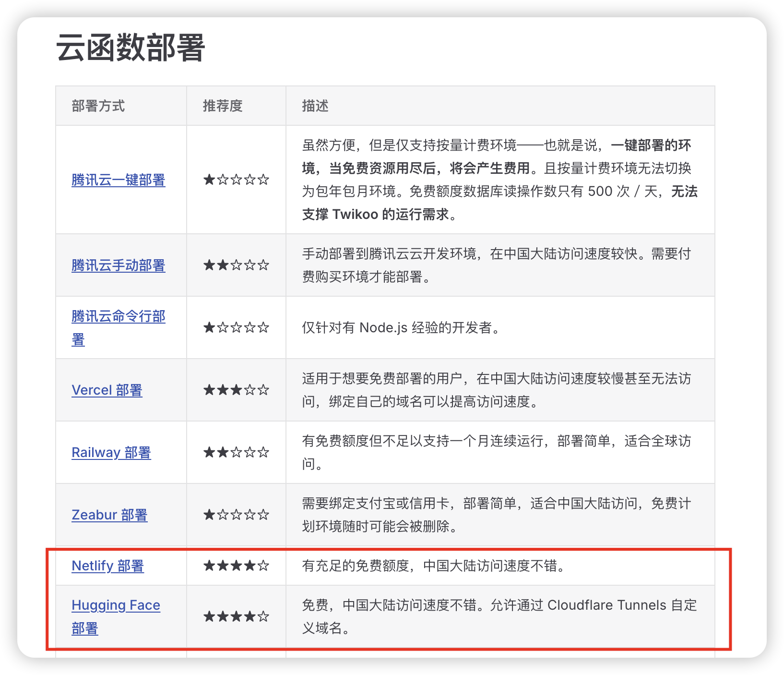784x675 pixels.
Task: Click the two-star rating for 腾讯云手动部署
Action: coord(236,265)
